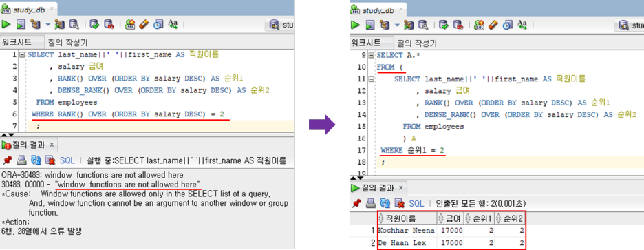Refresh the query result in error window
This screenshot has width=644, height=250.
point(36,160)
